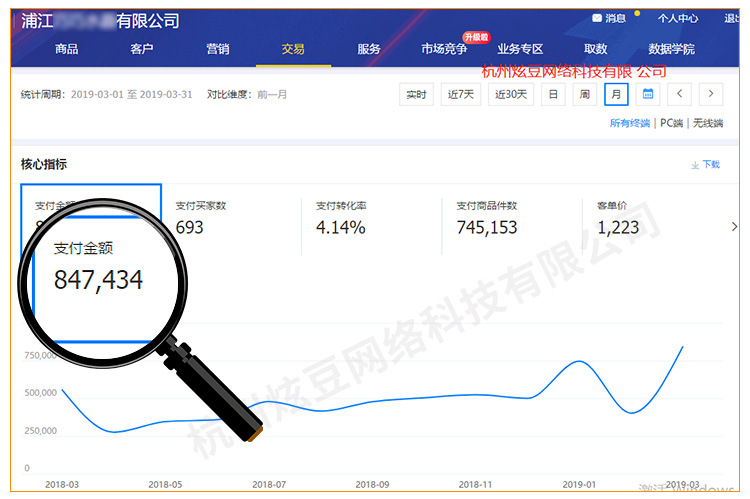The height and width of the screenshot is (499, 750).
Task: Click the 2019-03 chart data point
Action: point(683,346)
